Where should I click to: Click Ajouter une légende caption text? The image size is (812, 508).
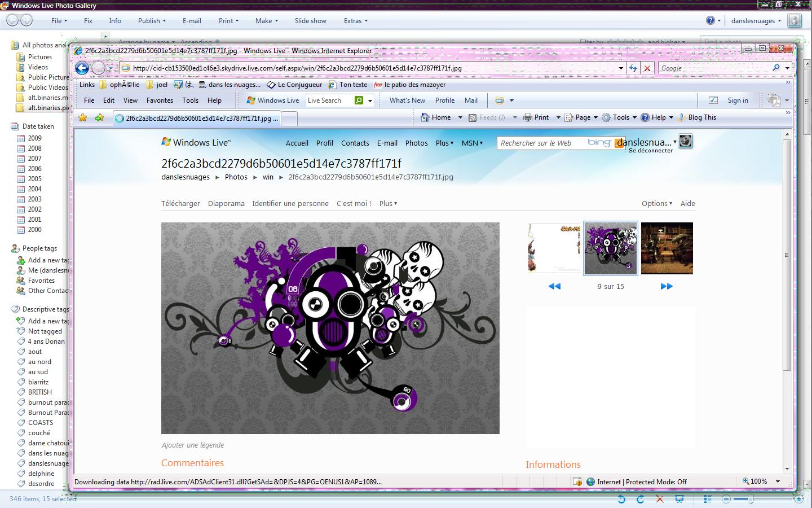click(193, 445)
